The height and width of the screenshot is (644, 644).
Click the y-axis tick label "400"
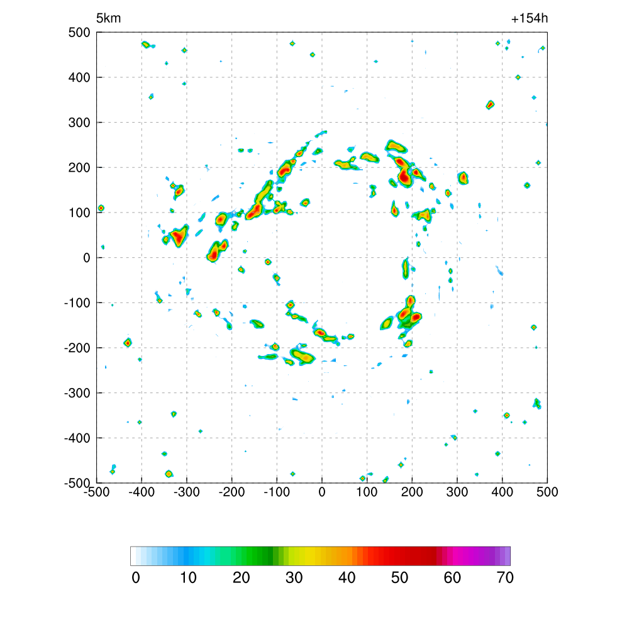[79, 77]
